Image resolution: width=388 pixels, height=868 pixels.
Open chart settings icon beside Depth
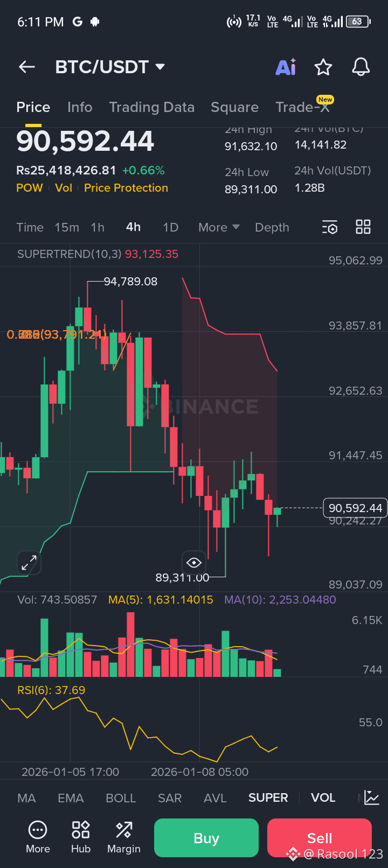(330, 227)
